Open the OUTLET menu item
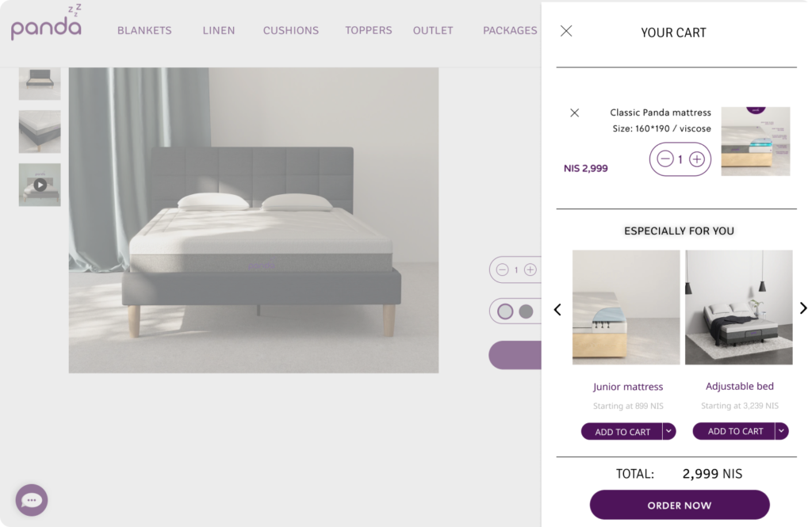 [433, 31]
